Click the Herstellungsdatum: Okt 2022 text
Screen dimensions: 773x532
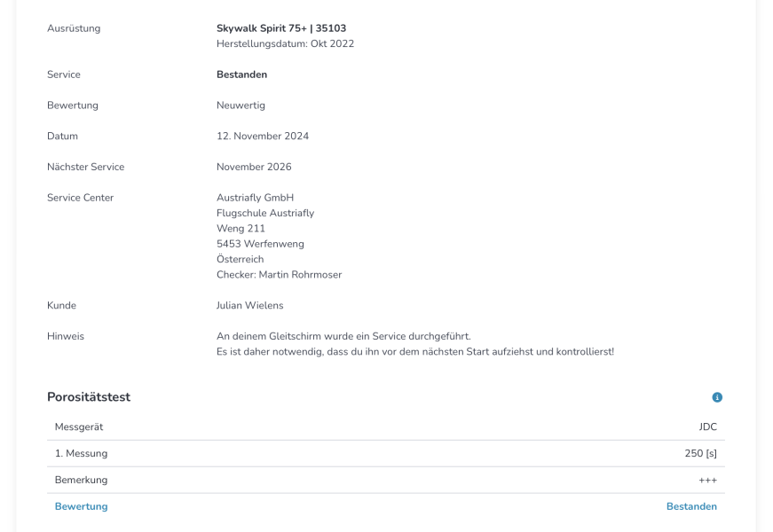tap(285, 43)
